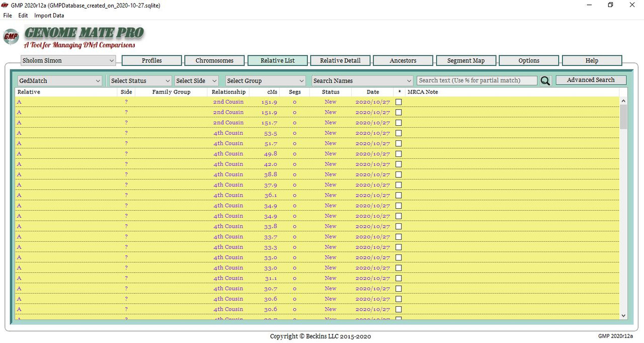Click the GMP 2020r12a version text in footer
Screen dimensions: 644x343
[x=615, y=336]
